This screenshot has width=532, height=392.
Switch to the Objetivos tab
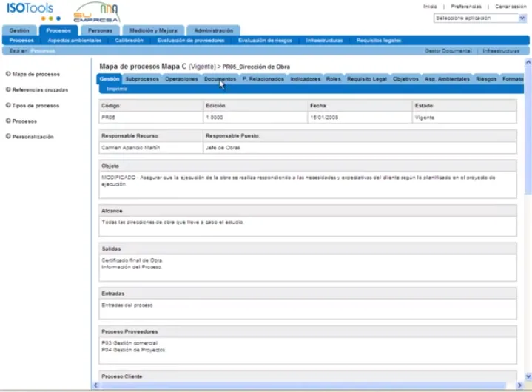[405, 79]
